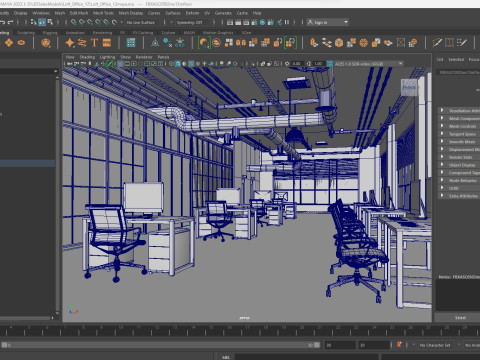Click the viewport gamma value field

pyautogui.click(x=318, y=63)
